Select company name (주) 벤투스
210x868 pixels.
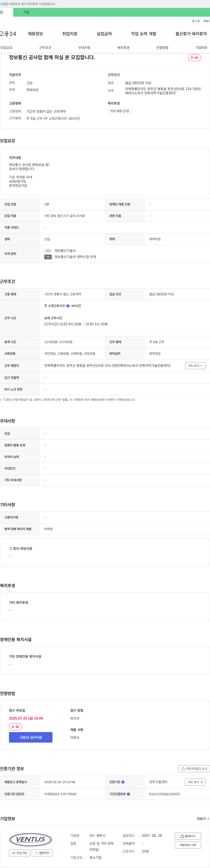click(x=97, y=836)
